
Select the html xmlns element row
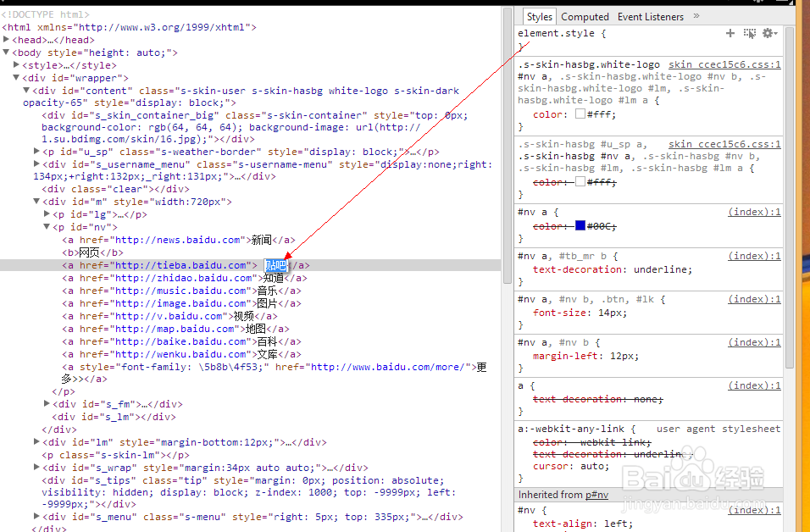129,27
